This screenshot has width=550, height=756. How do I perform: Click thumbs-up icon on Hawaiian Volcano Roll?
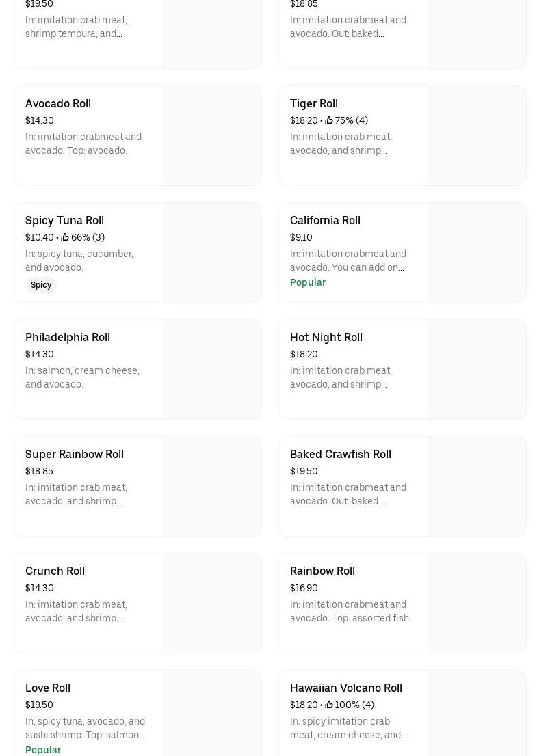click(329, 705)
